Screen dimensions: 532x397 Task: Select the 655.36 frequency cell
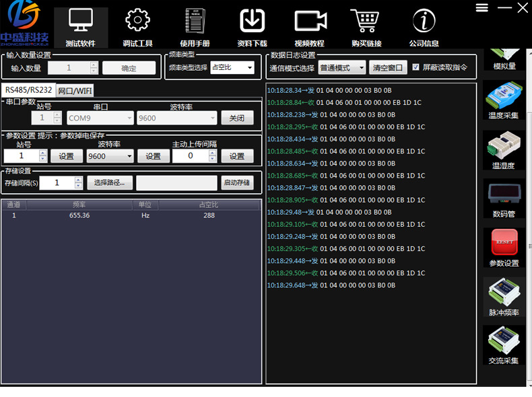pos(79,215)
